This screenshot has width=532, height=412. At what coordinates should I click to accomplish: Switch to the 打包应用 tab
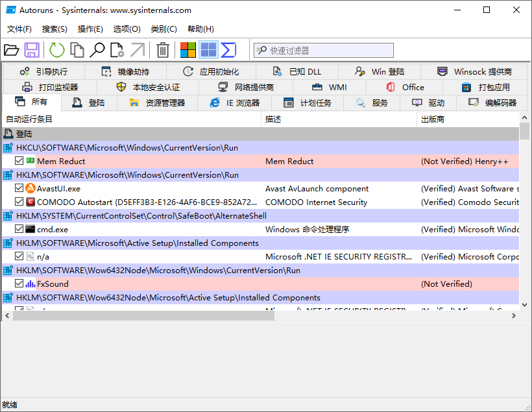click(485, 87)
